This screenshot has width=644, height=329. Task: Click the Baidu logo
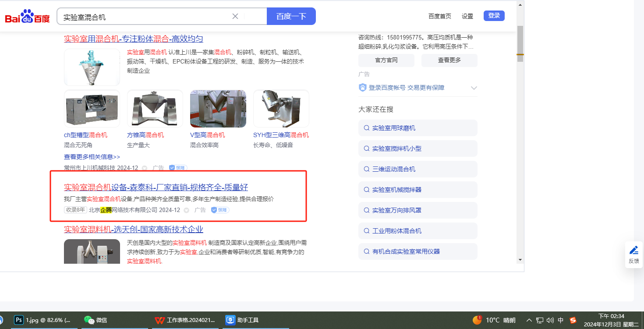27,17
